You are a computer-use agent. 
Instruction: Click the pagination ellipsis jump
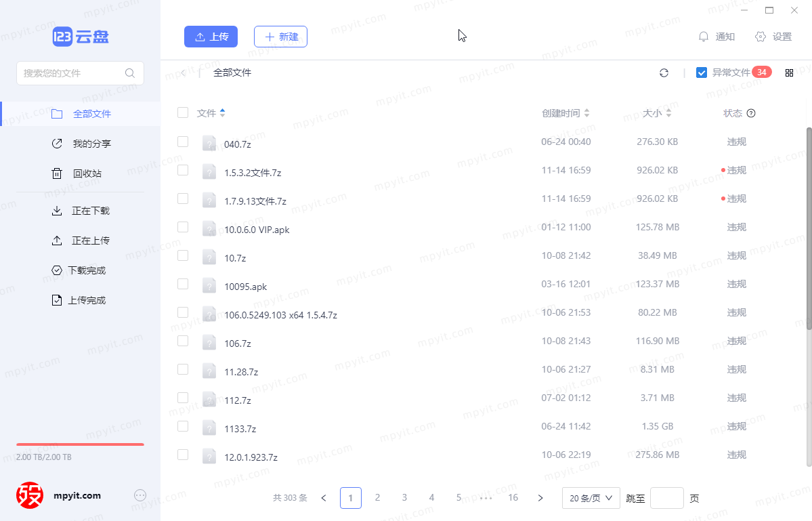pos(486,498)
